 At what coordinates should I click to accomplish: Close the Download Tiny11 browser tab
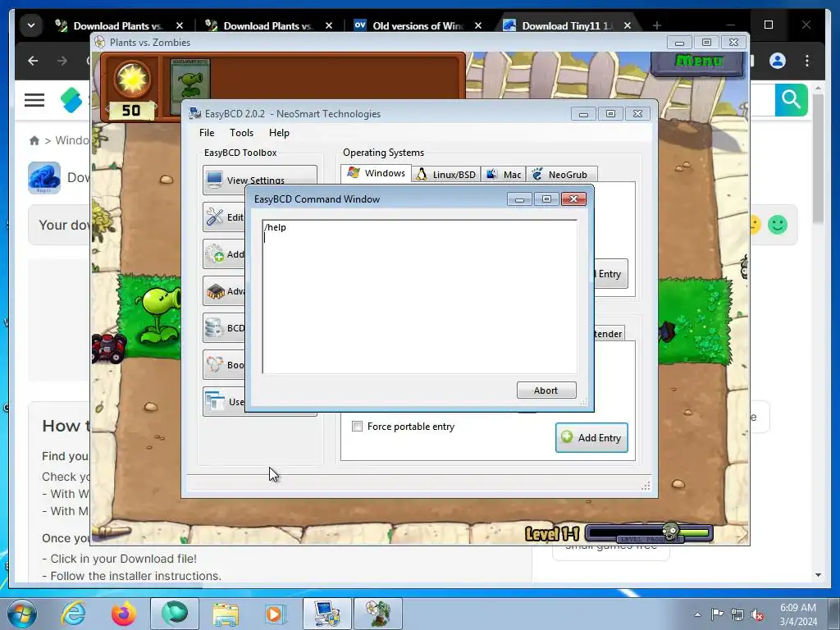coord(628,25)
